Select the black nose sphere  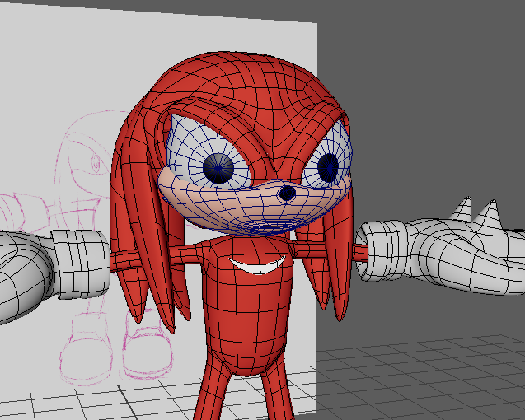288,194
